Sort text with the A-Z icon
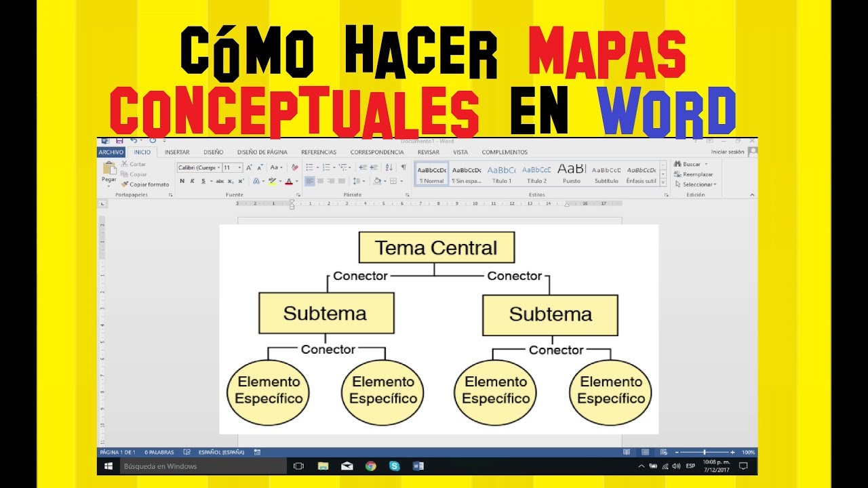The width and height of the screenshot is (868, 488). click(391, 167)
